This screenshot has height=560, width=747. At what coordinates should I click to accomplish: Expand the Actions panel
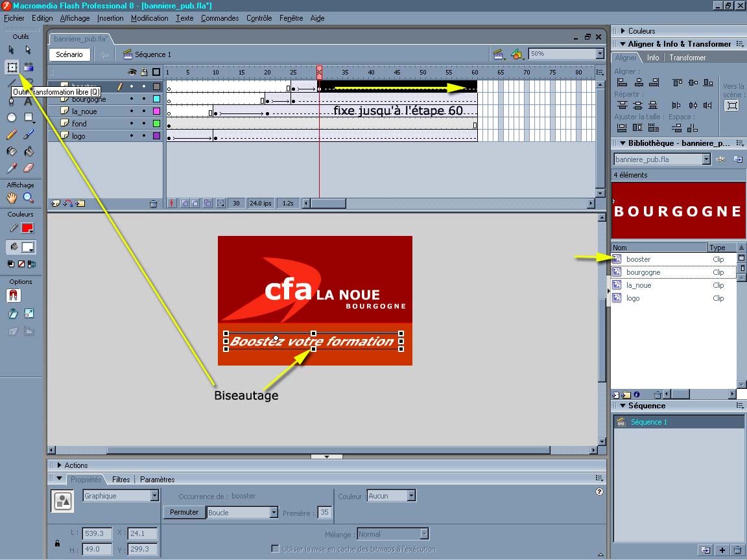(60, 465)
